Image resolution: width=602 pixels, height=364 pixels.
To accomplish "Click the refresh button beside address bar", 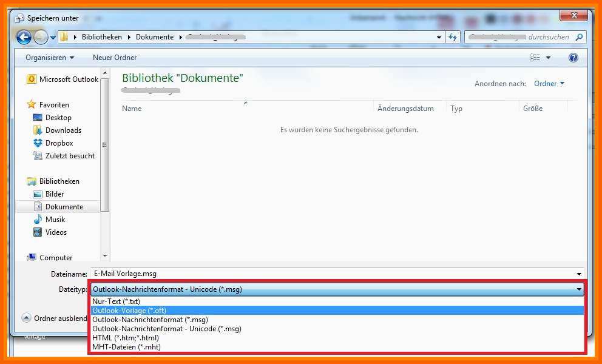I will (x=453, y=37).
